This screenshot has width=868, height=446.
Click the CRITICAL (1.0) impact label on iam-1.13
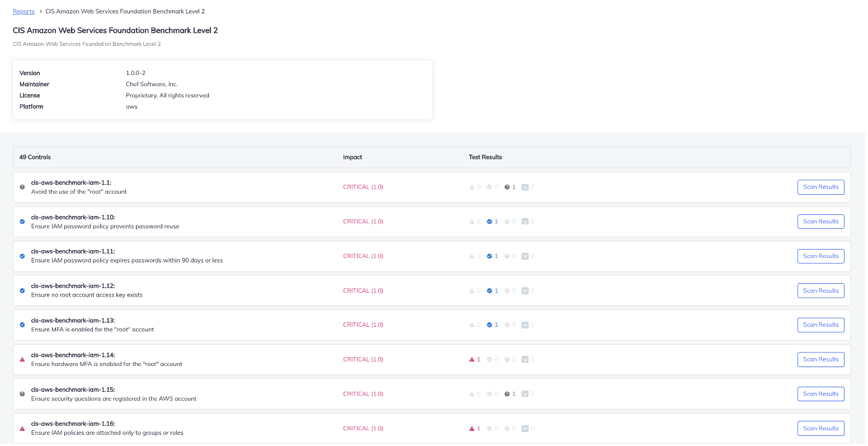(x=363, y=325)
